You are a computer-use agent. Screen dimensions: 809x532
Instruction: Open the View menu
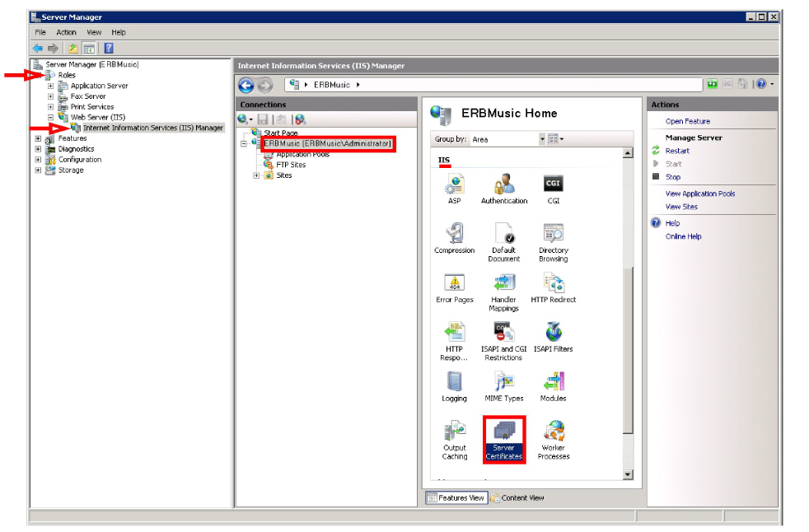[94, 32]
